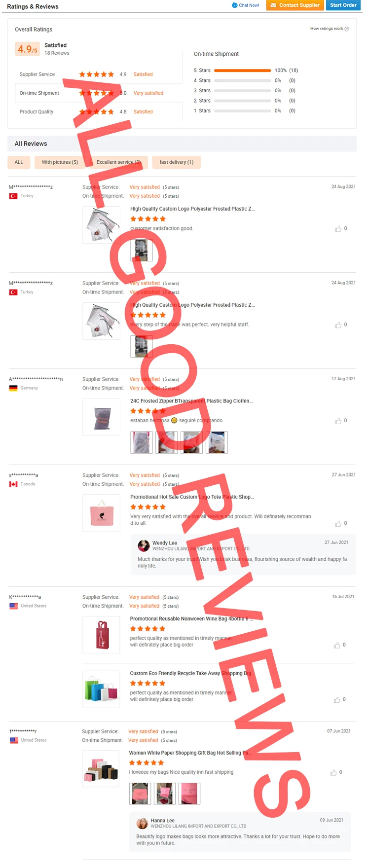
Task: Click the 5 Stars rating progress bar
Action: [x=243, y=71]
